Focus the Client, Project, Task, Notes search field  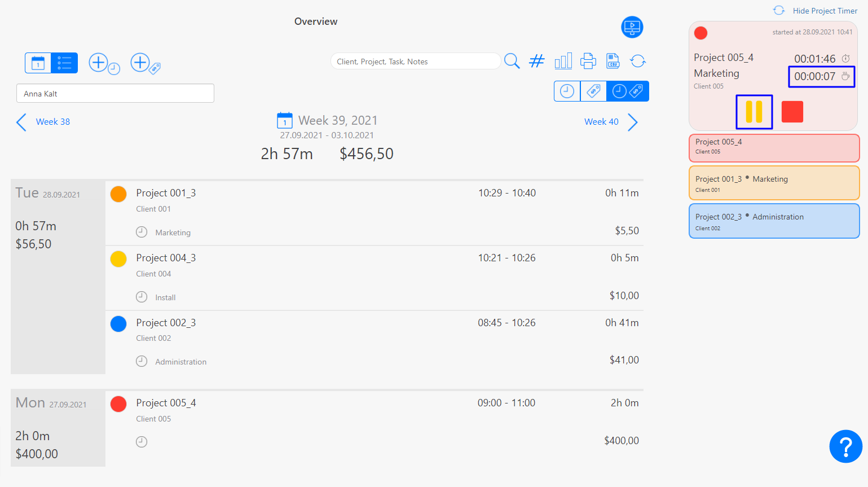click(x=415, y=62)
